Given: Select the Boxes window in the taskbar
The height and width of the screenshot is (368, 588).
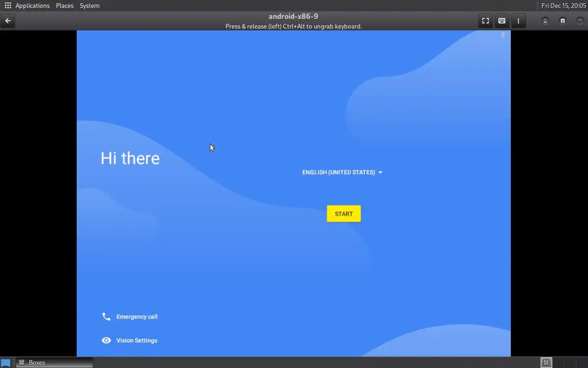Looking at the screenshot, I should [x=55, y=362].
